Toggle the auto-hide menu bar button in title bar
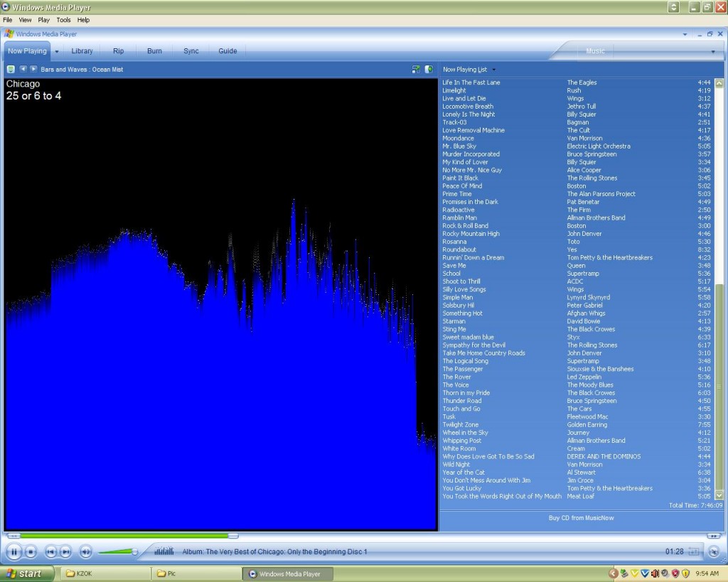 tap(673, 7)
